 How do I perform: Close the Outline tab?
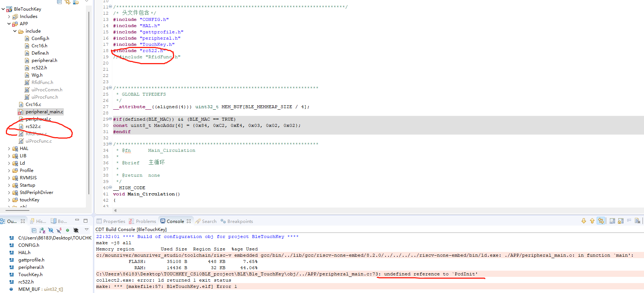23,221
